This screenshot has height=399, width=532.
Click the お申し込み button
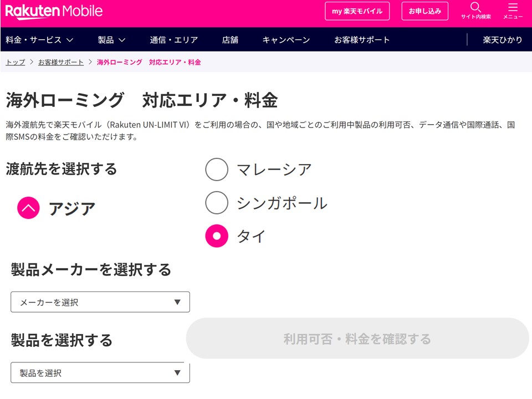pyautogui.click(x=425, y=11)
